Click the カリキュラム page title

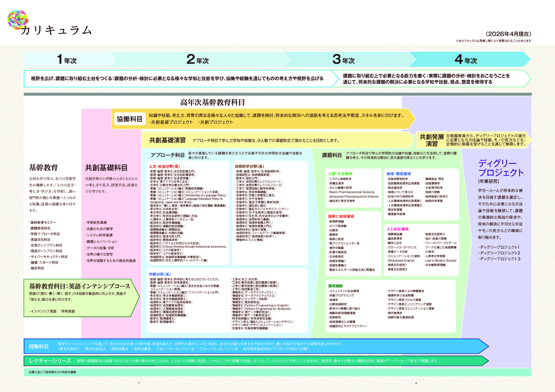pyautogui.click(x=56, y=31)
